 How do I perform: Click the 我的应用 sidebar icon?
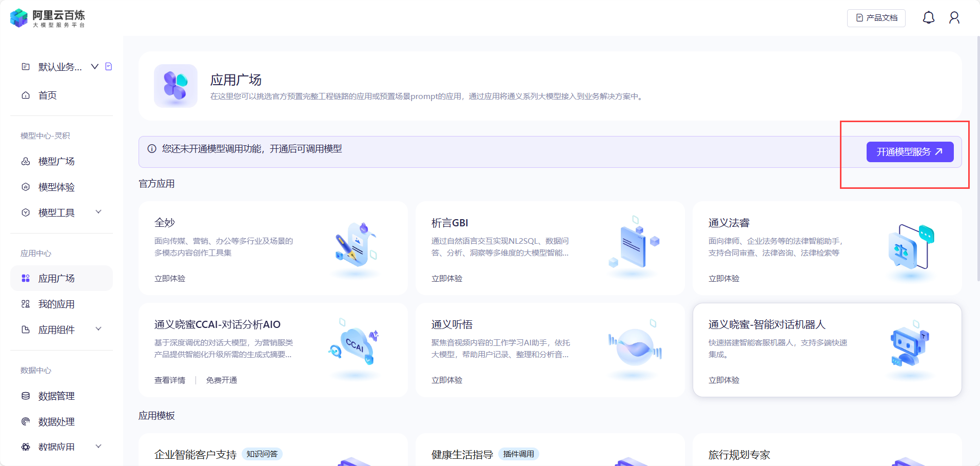coord(26,304)
